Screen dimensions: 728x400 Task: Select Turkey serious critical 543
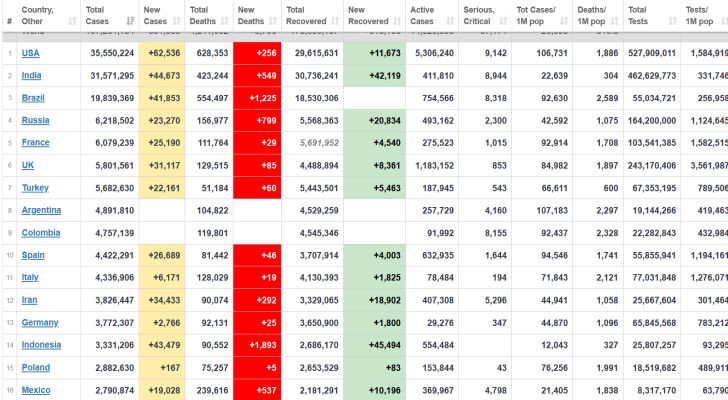[x=499, y=188]
